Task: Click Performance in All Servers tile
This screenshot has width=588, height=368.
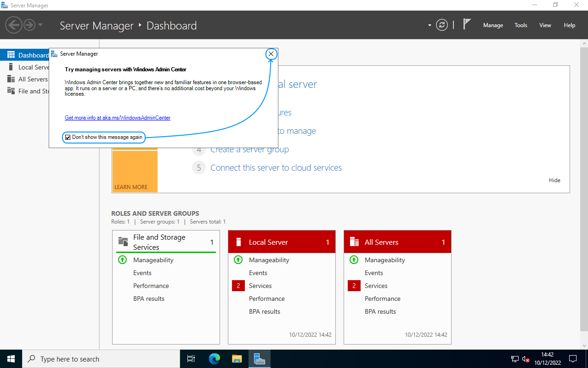Action: point(383,299)
